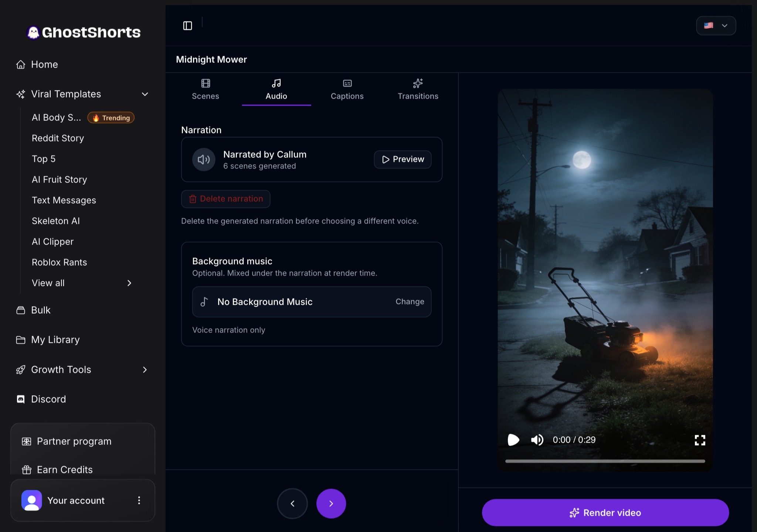Click the account avatar icon
757x532 pixels.
tap(32, 500)
